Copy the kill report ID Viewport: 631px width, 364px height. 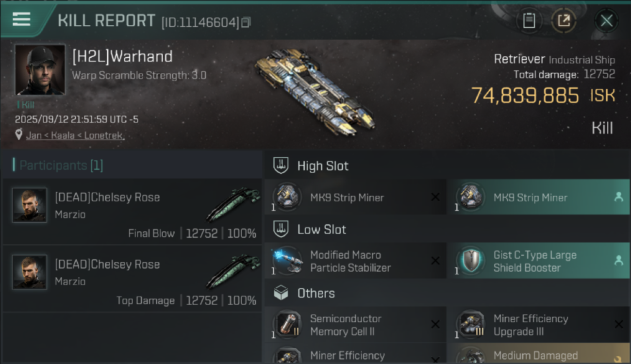pos(246,22)
